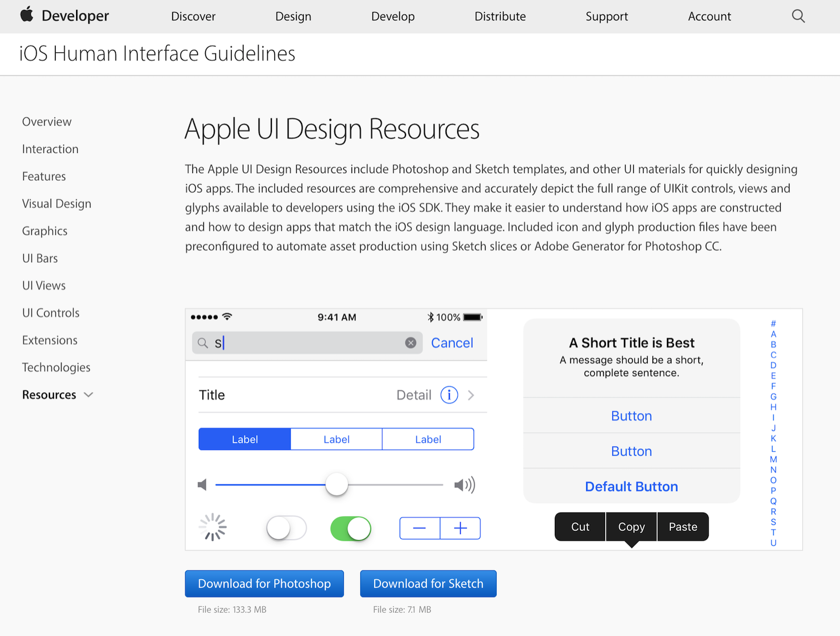The width and height of the screenshot is (840, 636).
Task: Click the spinning activity indicator
Action: tap(213, 527)
